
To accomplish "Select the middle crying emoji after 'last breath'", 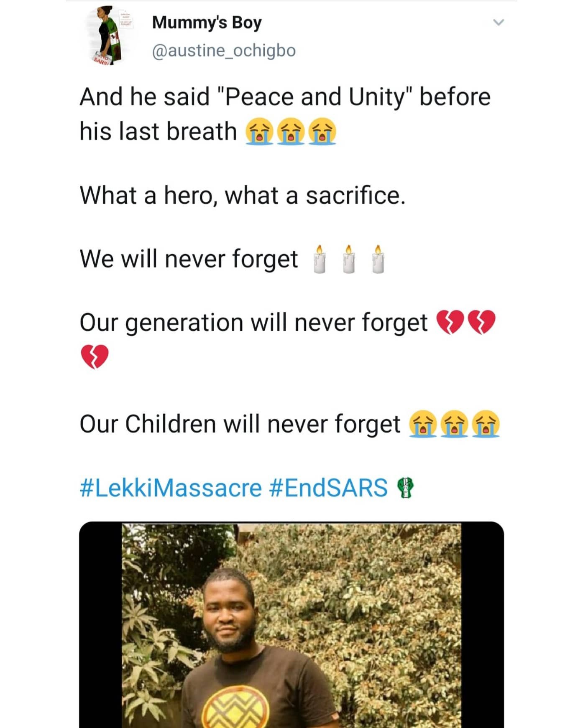I will pos(291,131).
